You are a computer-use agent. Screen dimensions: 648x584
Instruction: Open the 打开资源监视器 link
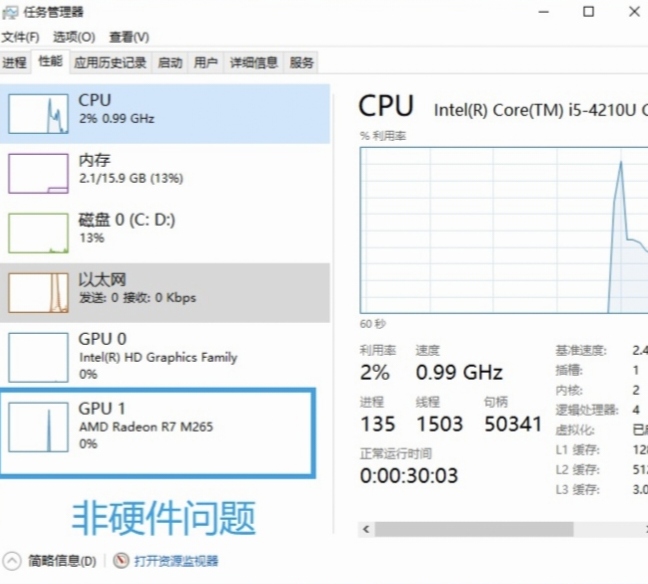click(176, 561)
